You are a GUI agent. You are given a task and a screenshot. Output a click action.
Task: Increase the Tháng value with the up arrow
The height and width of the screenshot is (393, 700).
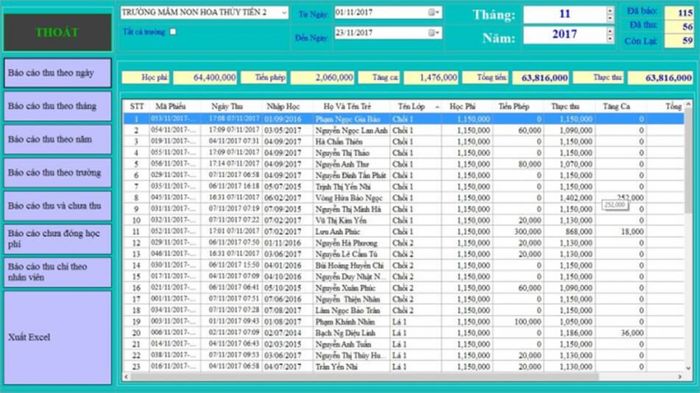coord(610,10)
